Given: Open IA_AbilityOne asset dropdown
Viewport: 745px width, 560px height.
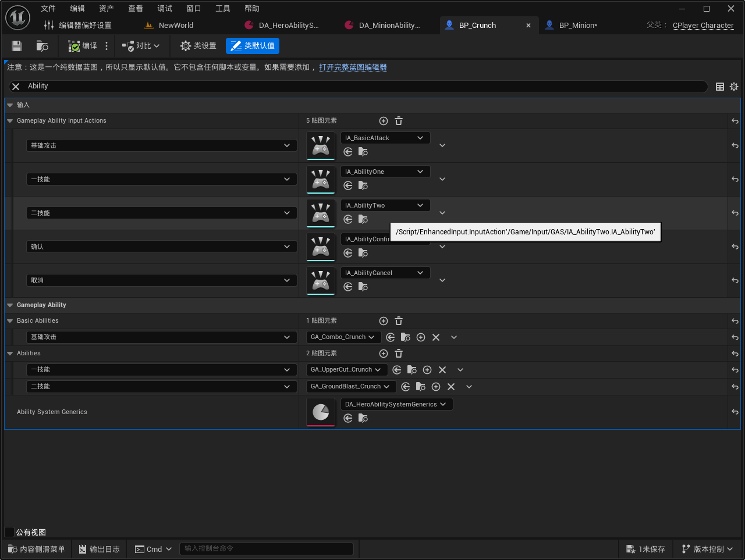Looking at the screenshot, I should coord(385,172).
